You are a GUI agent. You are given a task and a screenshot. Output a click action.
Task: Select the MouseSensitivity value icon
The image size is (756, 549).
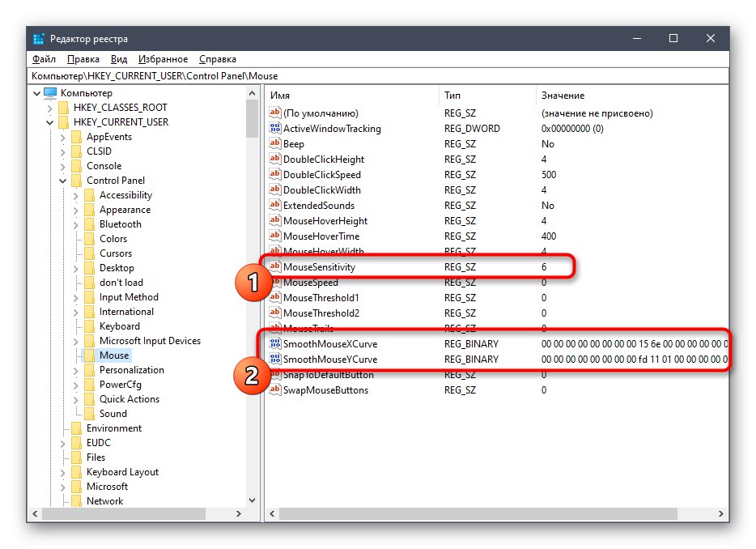coord(275,266)
